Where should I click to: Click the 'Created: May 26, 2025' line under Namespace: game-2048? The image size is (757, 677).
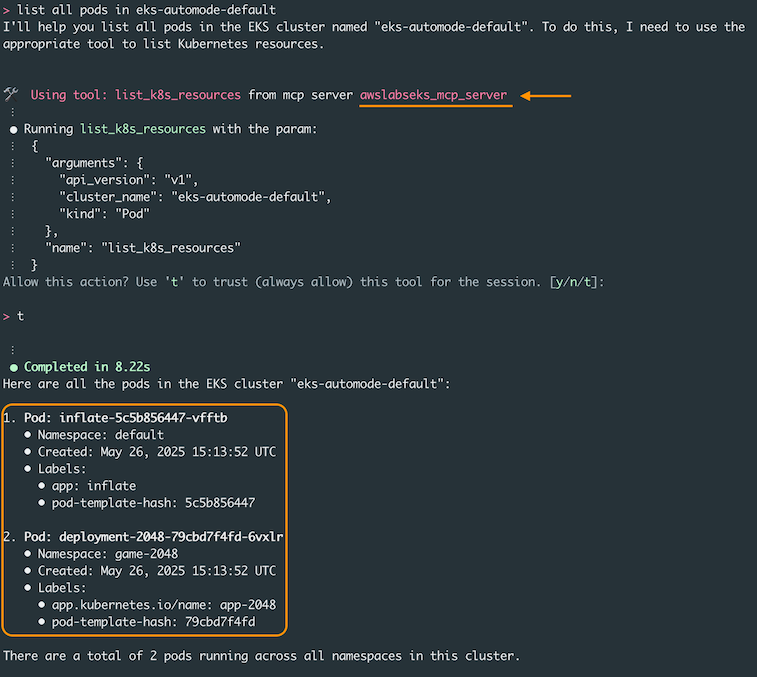(157, 571)
